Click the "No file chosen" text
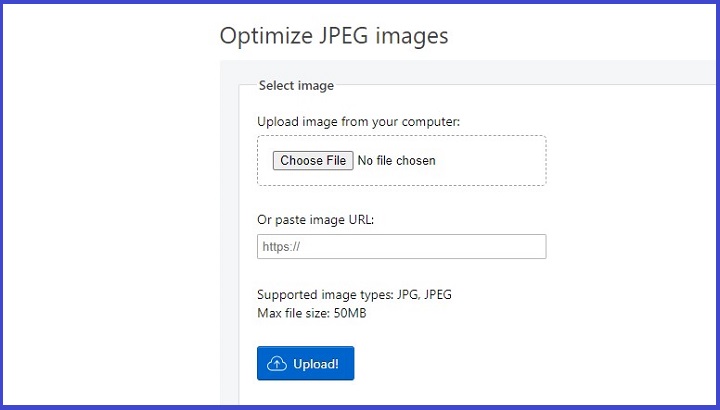 tap(396, 161)
